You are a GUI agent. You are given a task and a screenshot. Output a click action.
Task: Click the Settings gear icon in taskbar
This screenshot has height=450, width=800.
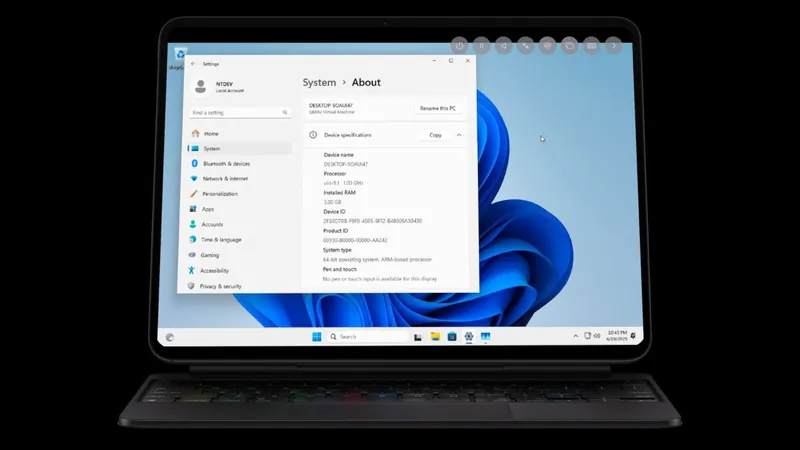469,337
